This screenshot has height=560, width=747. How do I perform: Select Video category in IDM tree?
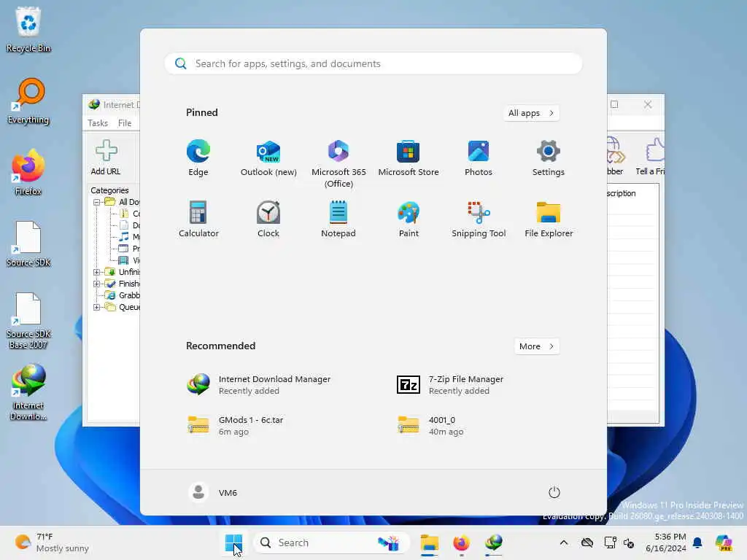[130, 260]
